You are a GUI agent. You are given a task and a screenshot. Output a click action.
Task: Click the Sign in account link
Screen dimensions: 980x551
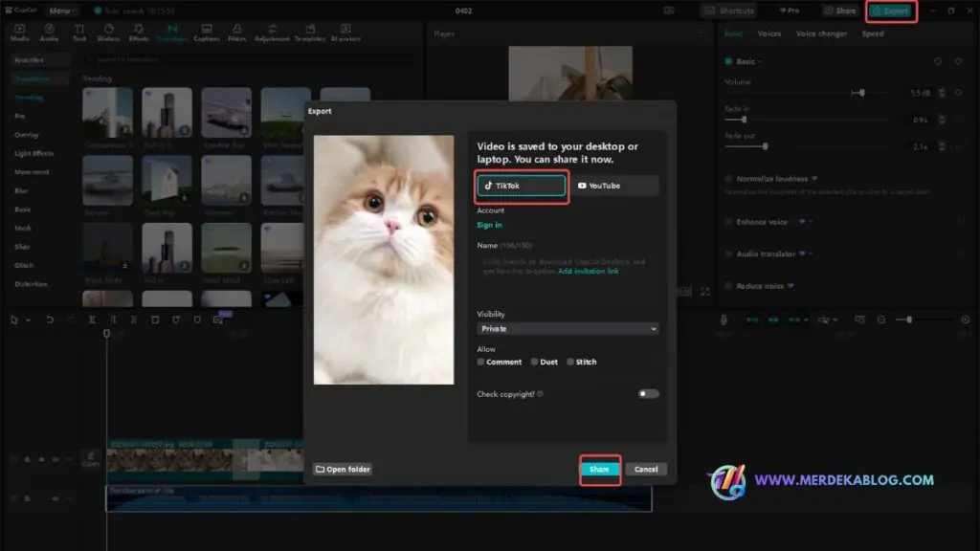[x=489, y=225]
